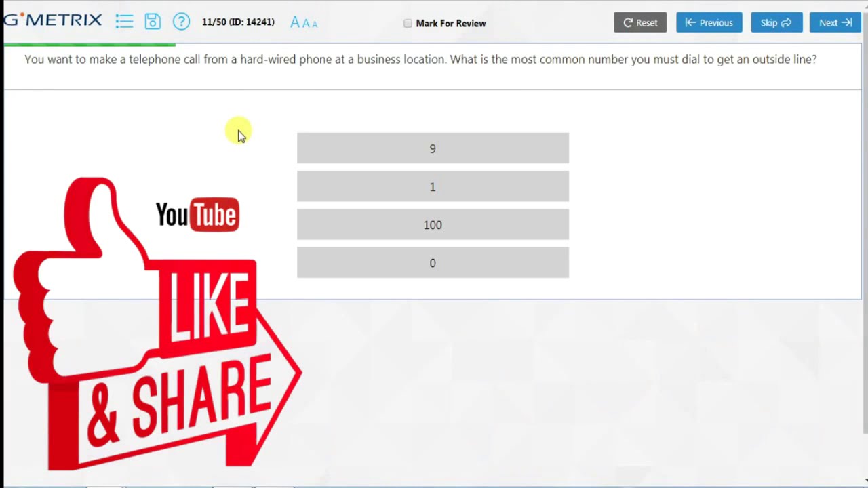Open the help question mark icon
The image size is (868, 488).
point(181,22)
